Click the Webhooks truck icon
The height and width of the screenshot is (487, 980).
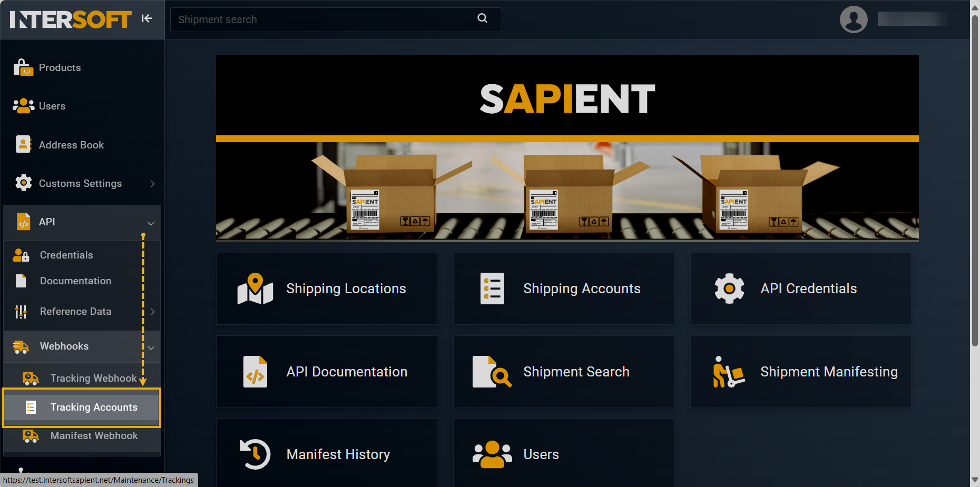[x=21, y=346]
